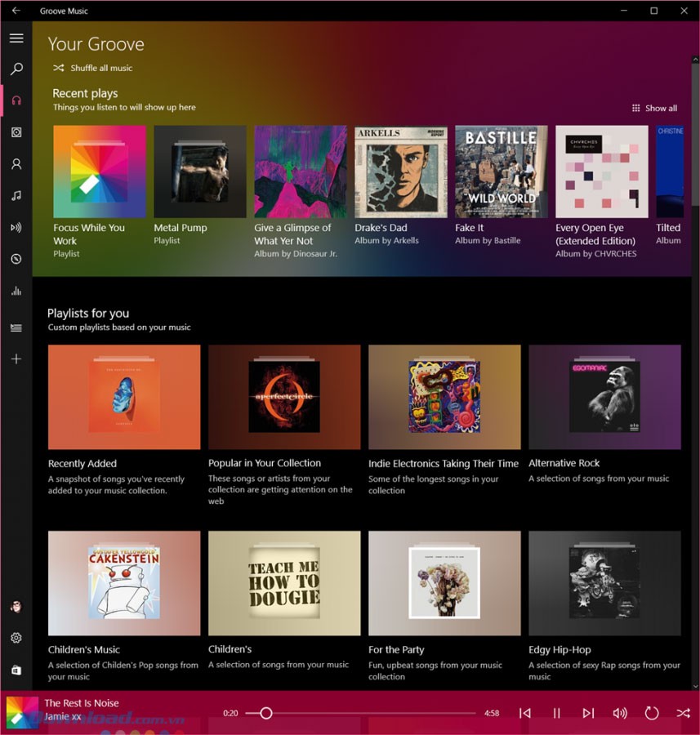The height and width of the screenshot is (735, 700).
Task: Click Show all recent plays
Action: tap(654, 108)
